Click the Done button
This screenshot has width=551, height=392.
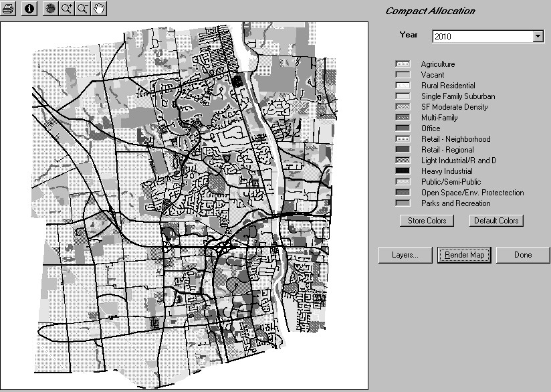tap(523, 255)
